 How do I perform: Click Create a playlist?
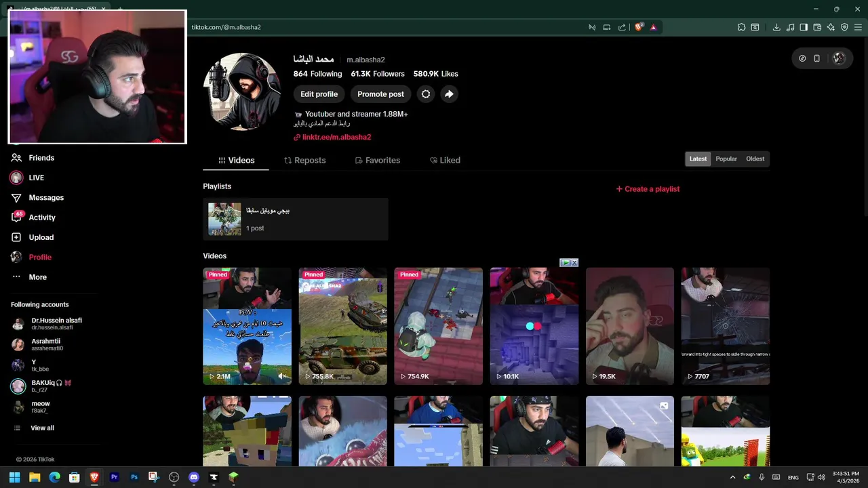[x=648, y=189]
